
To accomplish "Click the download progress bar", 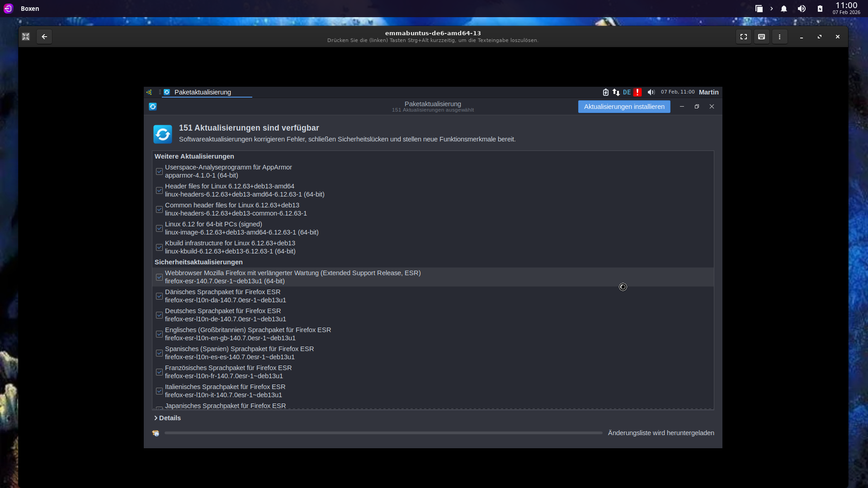I will pyautogui.click(x=383, y=433).
